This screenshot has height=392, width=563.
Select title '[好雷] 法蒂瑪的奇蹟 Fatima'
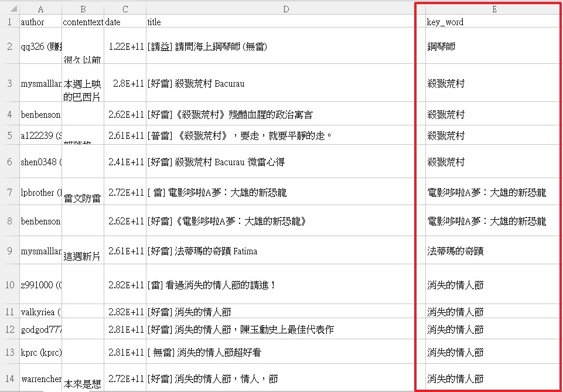click(286, 250)
